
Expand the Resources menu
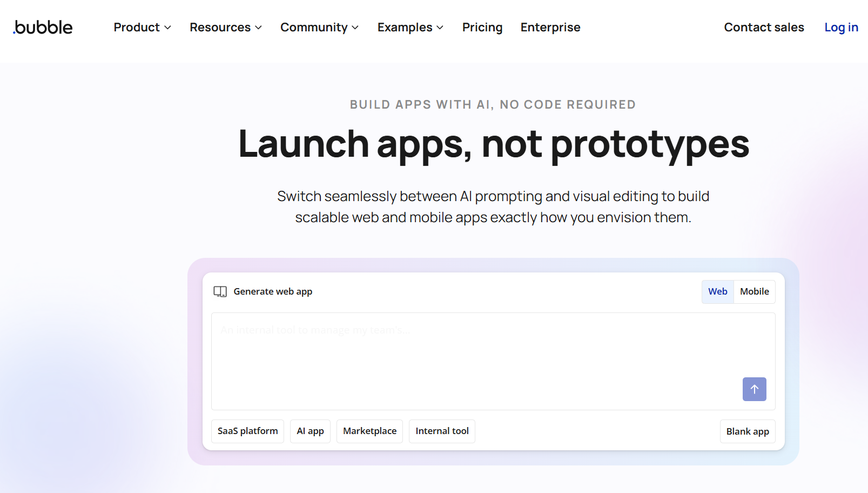point(226,27)
